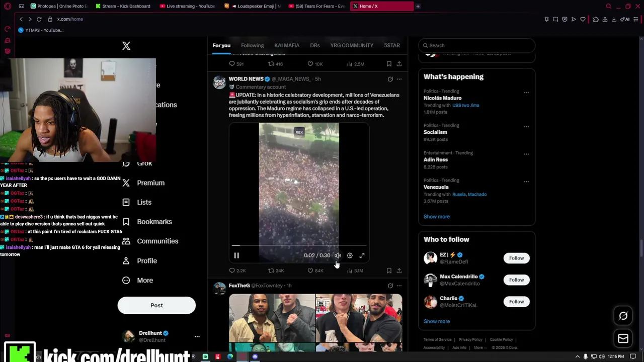More options for Venezuela trend
Screen dimensions: 644x362
coord(526,182)
